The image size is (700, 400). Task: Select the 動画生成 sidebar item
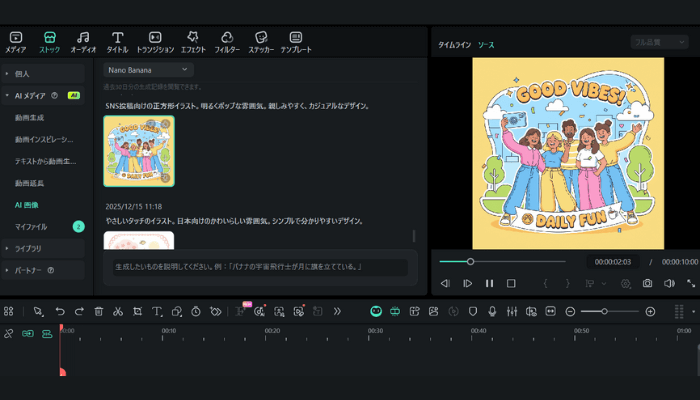coord(29,117)
